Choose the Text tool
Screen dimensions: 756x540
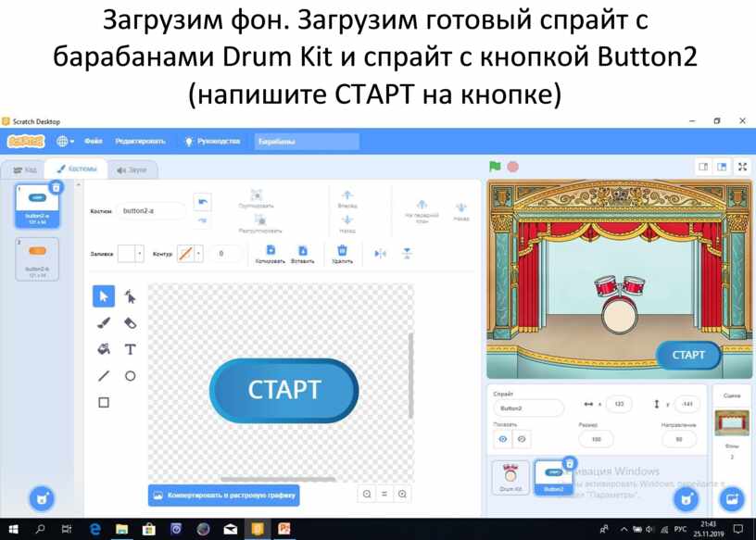130,349
